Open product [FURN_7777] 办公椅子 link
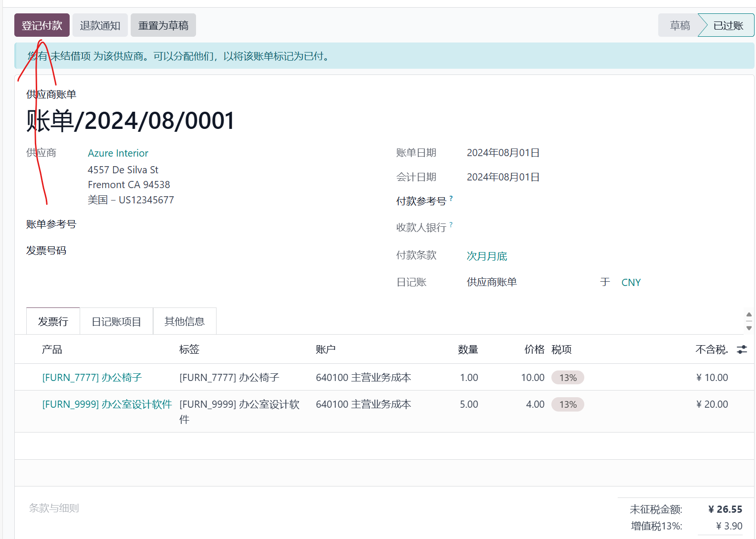 point(92,378)
